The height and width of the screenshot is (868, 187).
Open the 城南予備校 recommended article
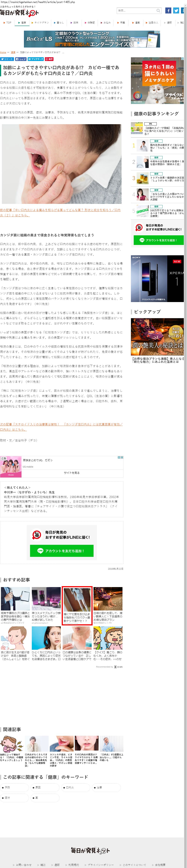[x=15, y=606]
